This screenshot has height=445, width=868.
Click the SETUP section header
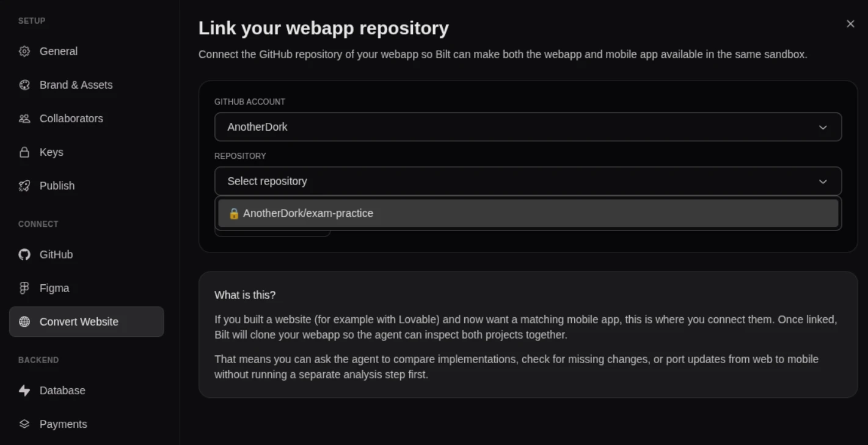[x=32, y=21]
